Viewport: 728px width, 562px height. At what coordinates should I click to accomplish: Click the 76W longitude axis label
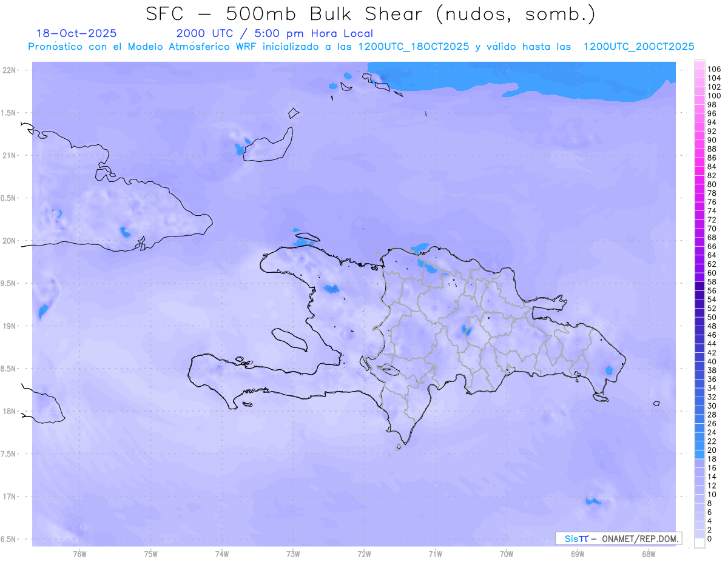[79, 554]
